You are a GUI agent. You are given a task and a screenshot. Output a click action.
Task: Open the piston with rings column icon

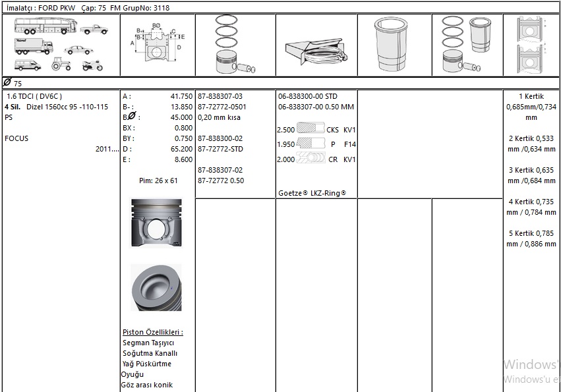234,45
